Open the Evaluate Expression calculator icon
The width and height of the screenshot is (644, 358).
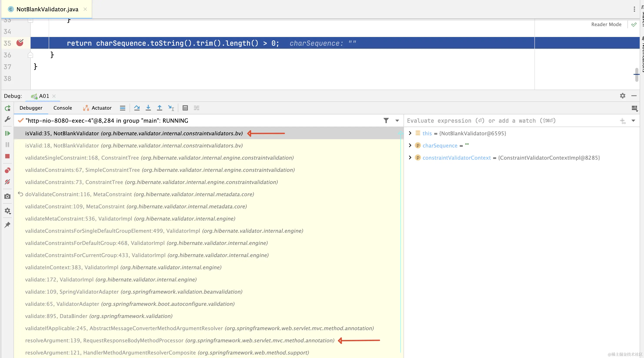185,108
